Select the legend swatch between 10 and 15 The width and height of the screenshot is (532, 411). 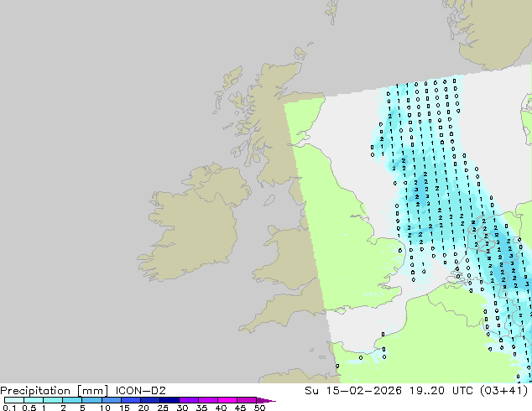(x=111, y=400)
